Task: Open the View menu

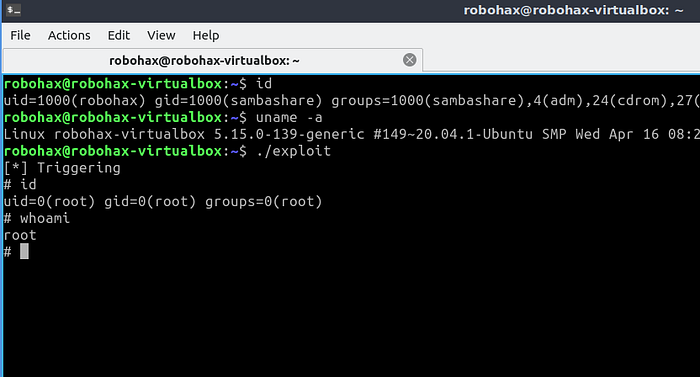Action: click(161, 35)
